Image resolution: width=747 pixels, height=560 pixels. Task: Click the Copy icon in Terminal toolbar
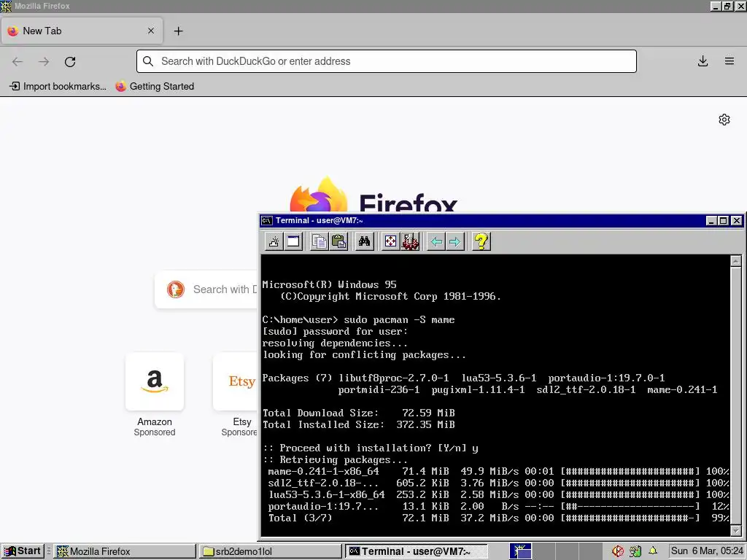click(320, 241)
